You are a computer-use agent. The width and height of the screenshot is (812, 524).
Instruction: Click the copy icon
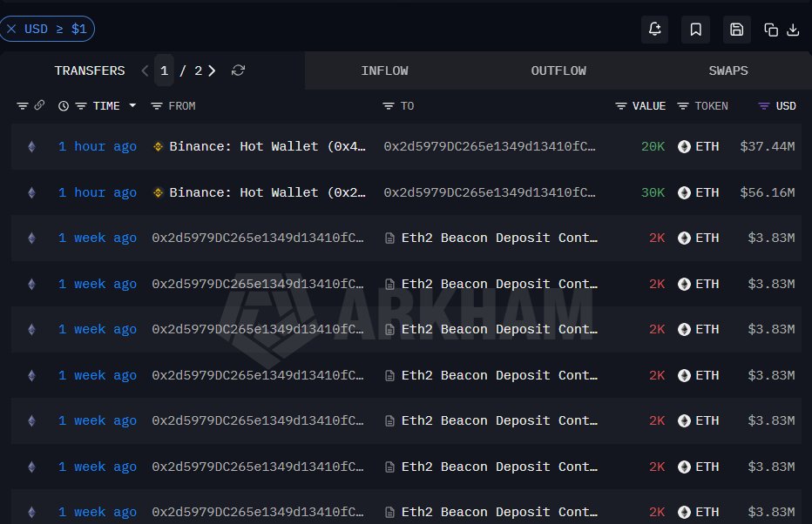(770, 30)
